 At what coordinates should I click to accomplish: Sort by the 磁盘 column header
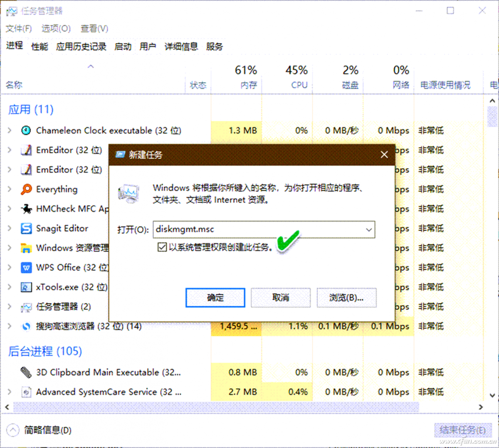[x=350, y=85]
